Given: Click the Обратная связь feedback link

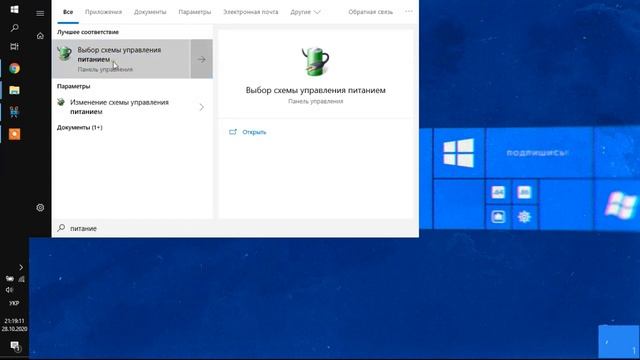Looking at the screenshot, I should (x=371, y=12).
